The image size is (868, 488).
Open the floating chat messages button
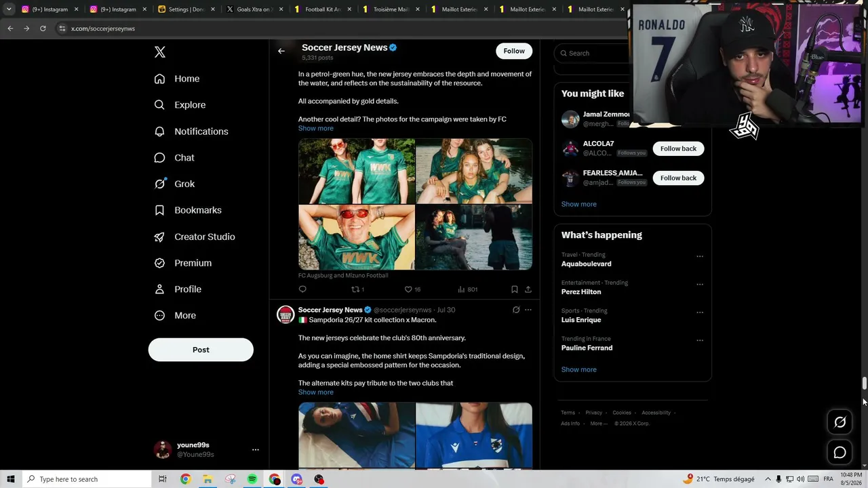(840, 453)
